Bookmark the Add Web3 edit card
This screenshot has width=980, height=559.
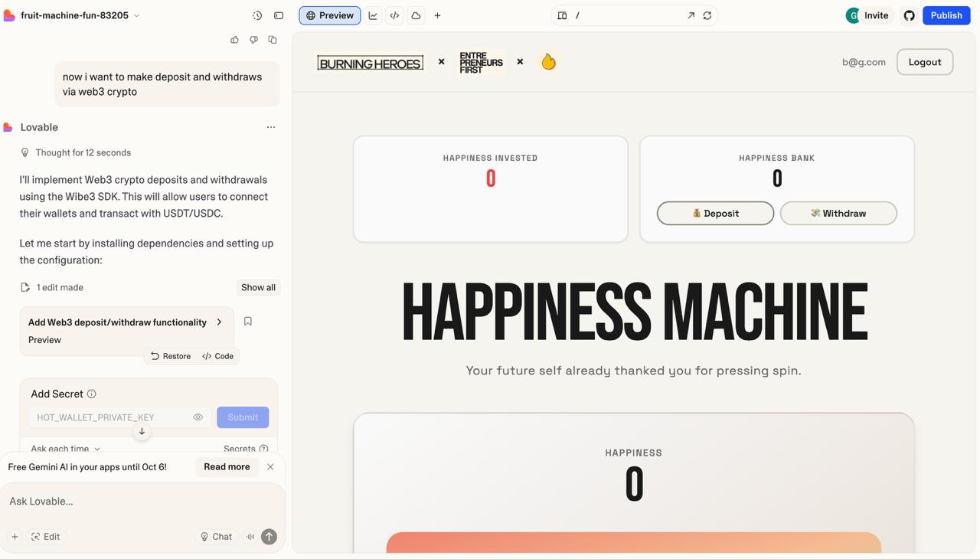(247, 322)
